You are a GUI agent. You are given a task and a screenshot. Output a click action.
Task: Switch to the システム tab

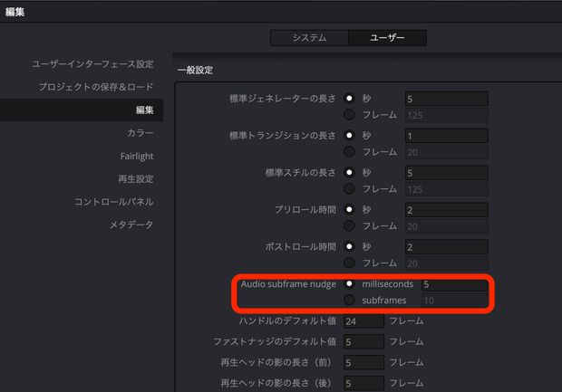[308, 38]
